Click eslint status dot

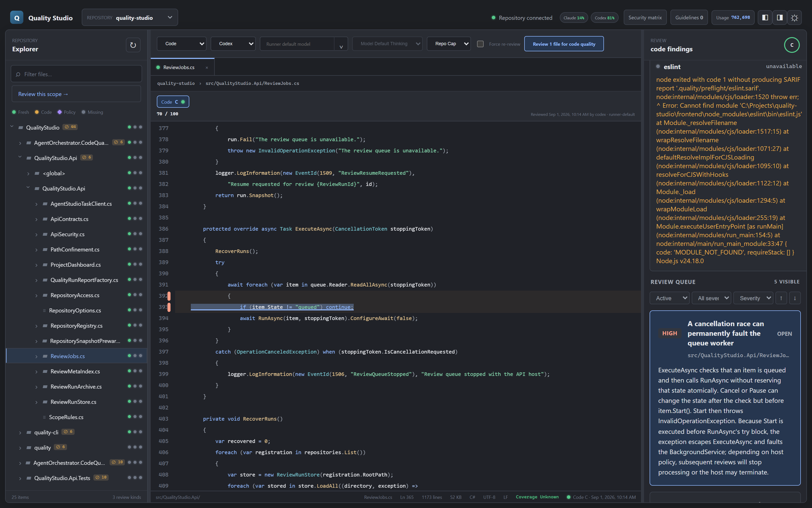pyautogui.click(x=658, y=67)
